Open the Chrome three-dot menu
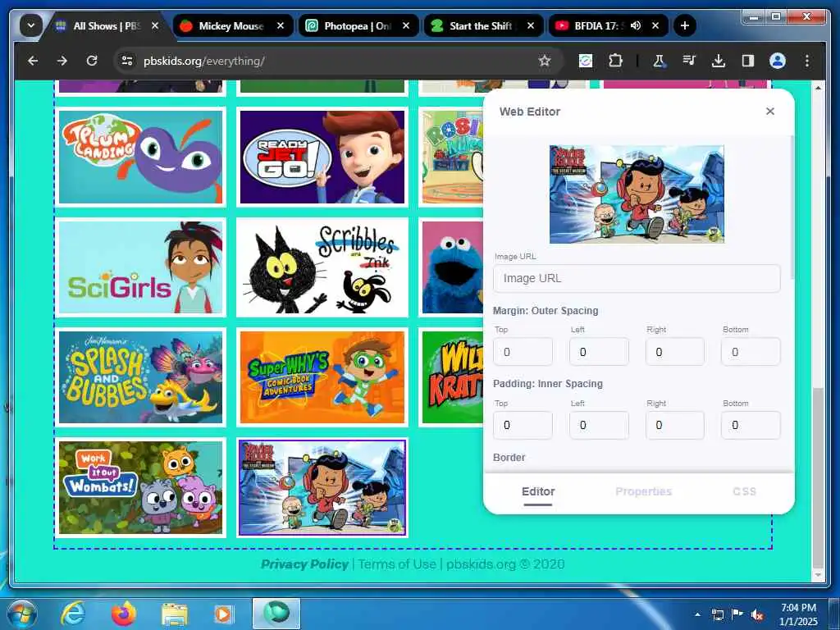This screenshot has height=630, width=840. click(807, 61)
